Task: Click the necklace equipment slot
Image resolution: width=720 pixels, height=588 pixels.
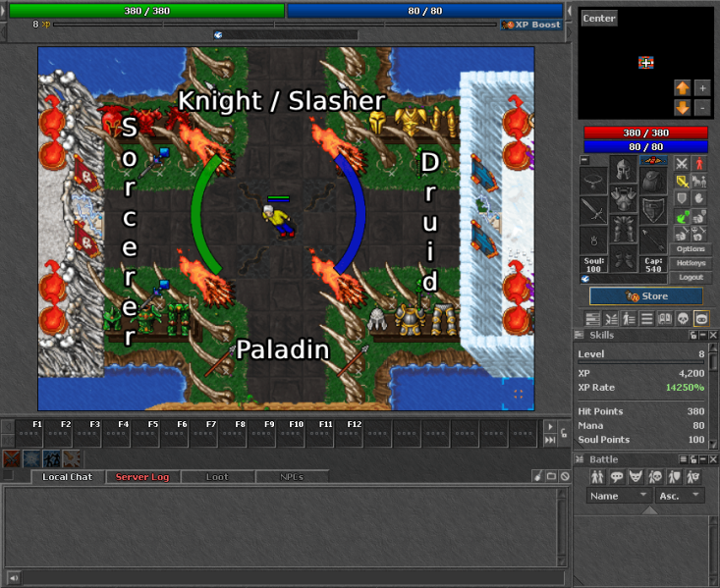Action: [x=593, y=181]
